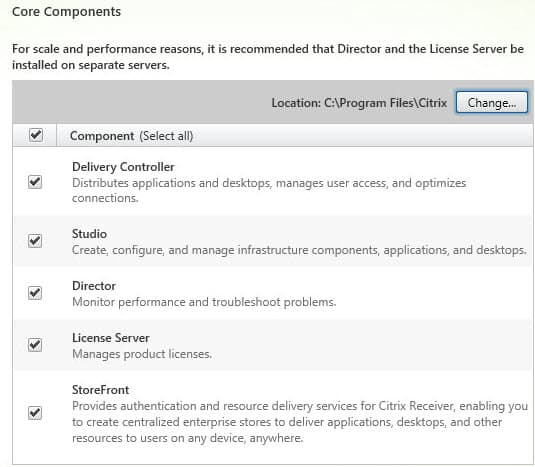Viewport: 535px width, 467px height.
Task: Click the Core Components heading
Action: click(67, 12)
